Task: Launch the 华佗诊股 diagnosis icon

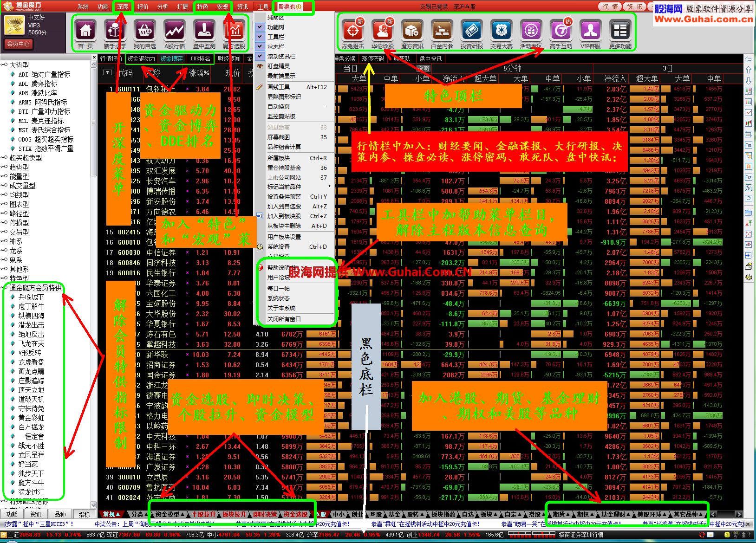Action: point(383,31)
